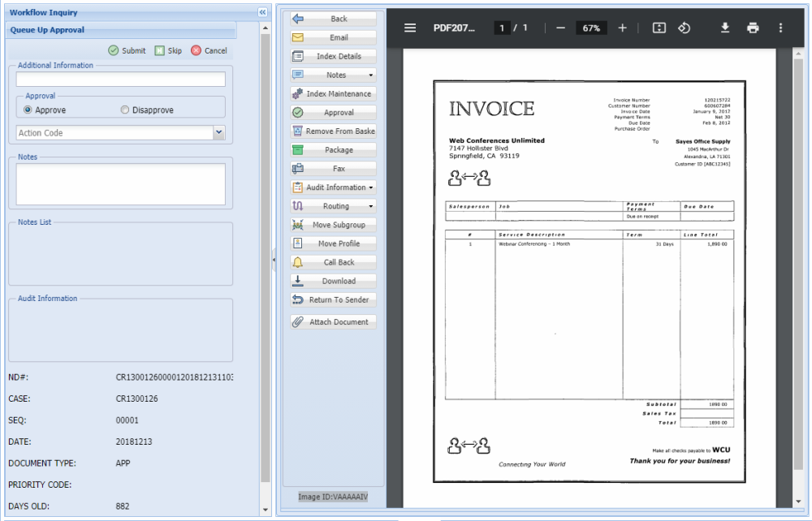
Task: Click the Index Maintenance gears icon
Action: point(298,93)
